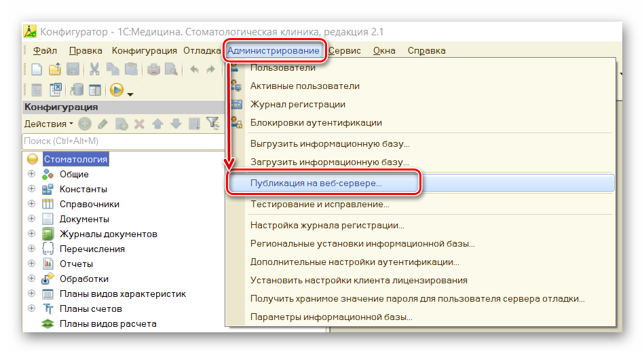Open the Окна menu
The image size is (644, 354).
[384, 50]
